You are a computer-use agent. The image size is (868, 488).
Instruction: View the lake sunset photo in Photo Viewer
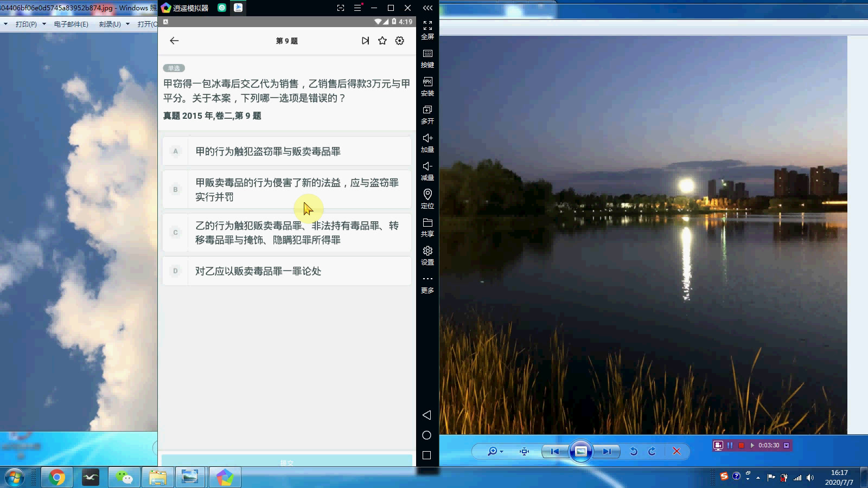643,235
